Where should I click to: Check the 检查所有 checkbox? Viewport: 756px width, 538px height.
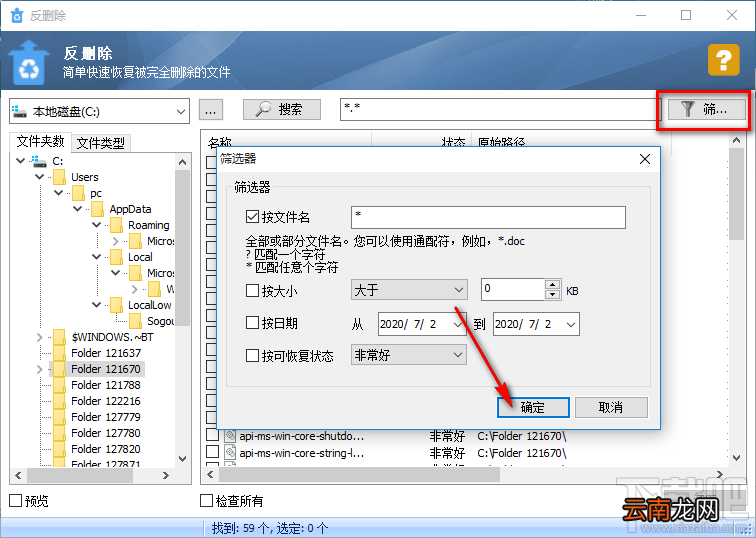[x=206, y=501]
